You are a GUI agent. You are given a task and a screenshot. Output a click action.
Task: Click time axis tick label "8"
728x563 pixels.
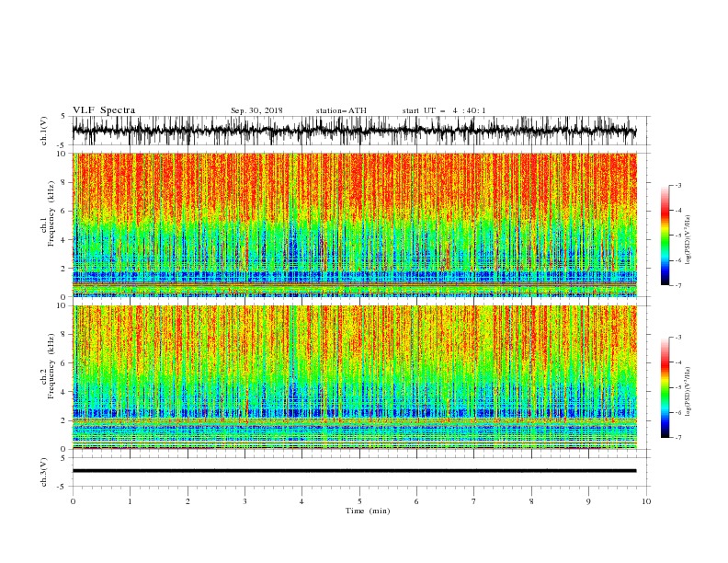click(531, 501)
